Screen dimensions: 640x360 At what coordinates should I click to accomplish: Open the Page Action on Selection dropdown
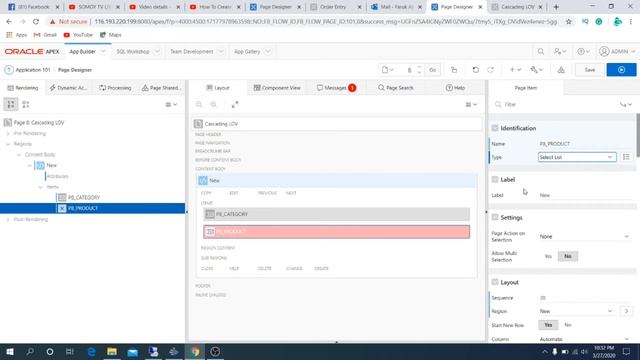(584, 237)
